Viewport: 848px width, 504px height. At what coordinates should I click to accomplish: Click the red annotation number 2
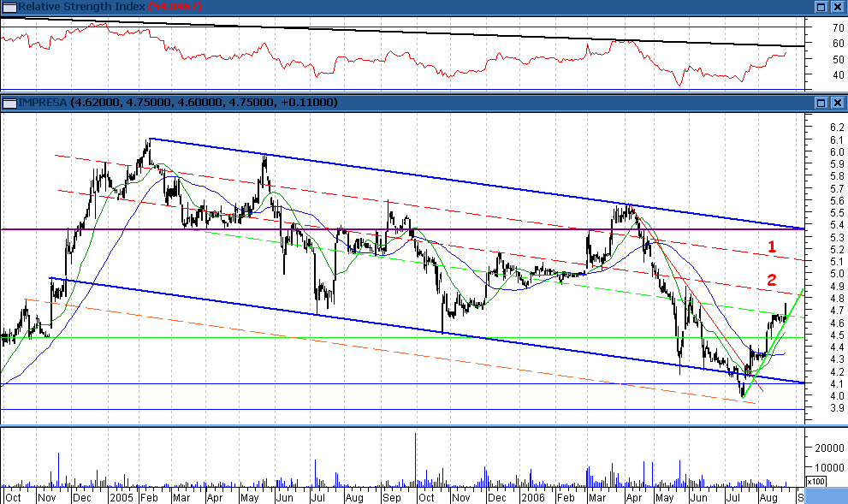click(772, 280)
